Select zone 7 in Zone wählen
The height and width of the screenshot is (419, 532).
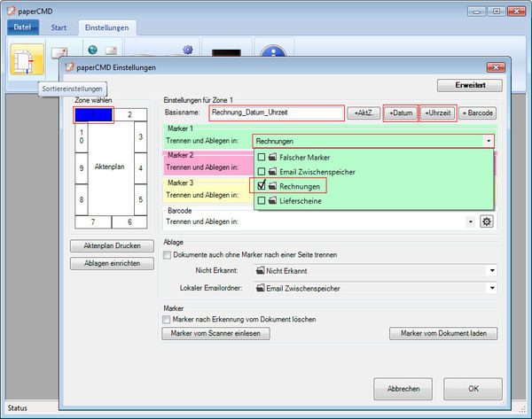[93, 222]
